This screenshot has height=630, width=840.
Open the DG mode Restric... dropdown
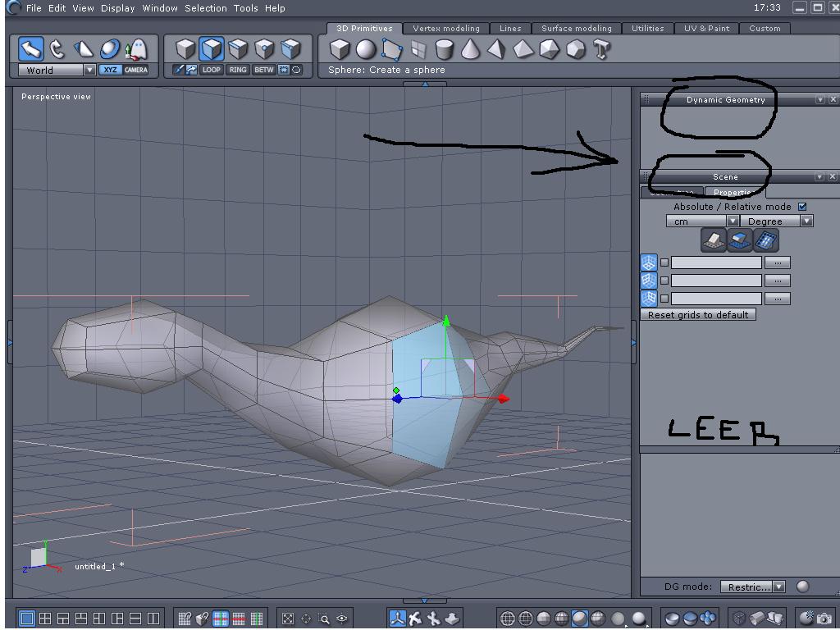point(778,587)
